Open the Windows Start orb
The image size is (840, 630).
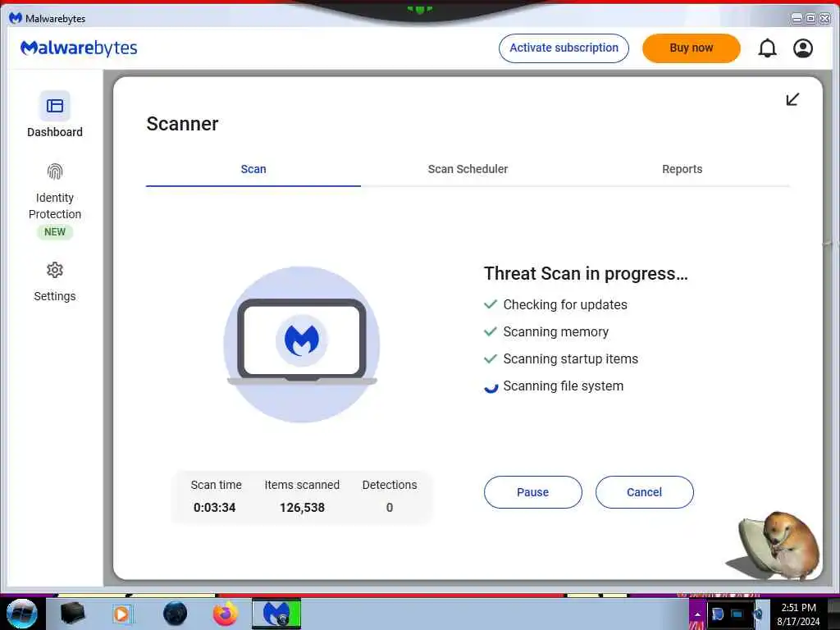[22, 614]
